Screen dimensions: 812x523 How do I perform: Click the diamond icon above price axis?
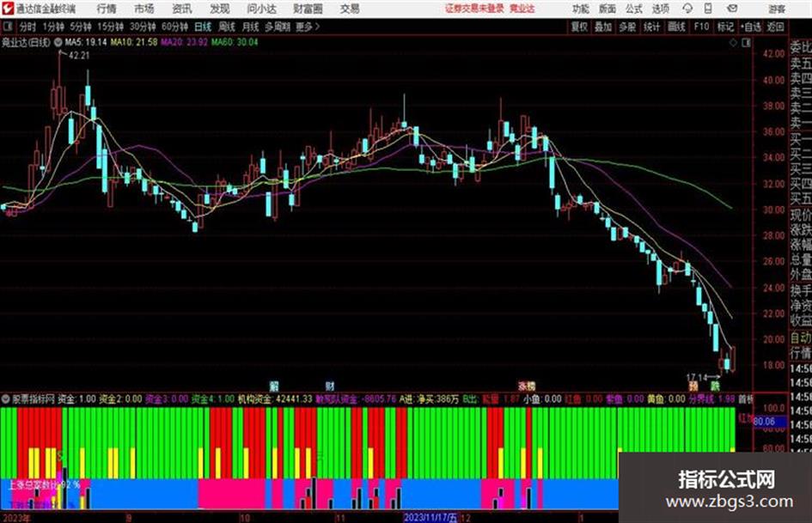pyautogui.click(x=733, y=43)
